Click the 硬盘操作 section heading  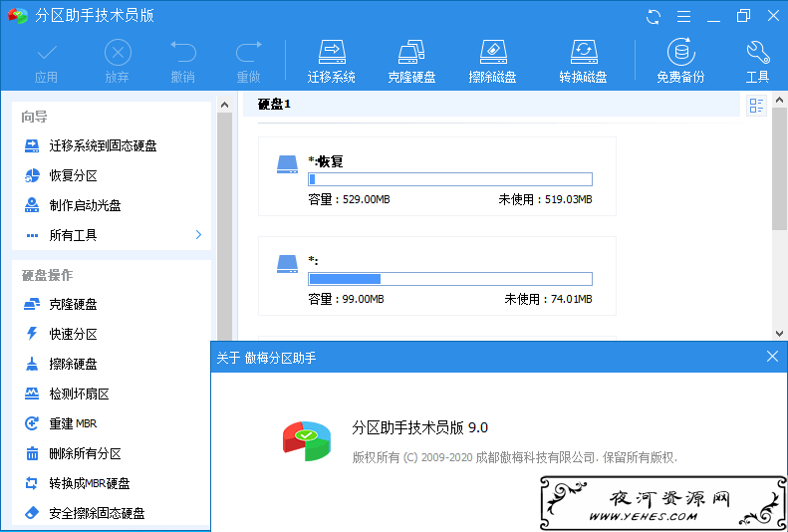coord(47,275)
